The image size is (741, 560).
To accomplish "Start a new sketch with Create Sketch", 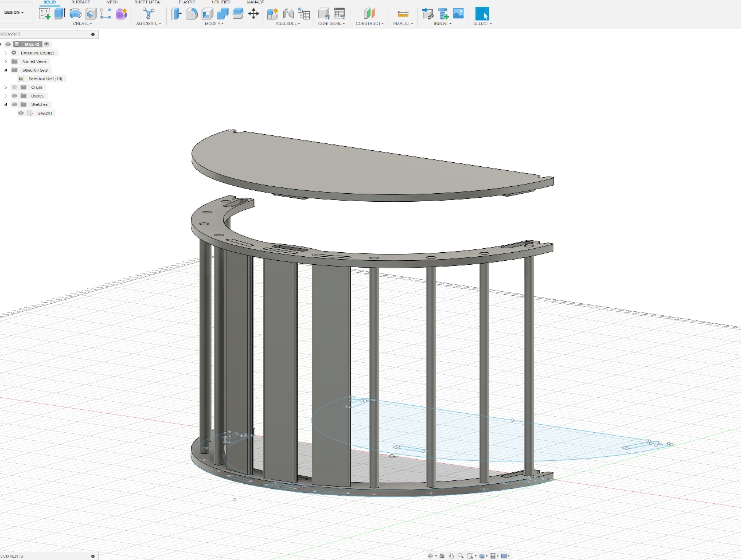I will coord(44,13).
